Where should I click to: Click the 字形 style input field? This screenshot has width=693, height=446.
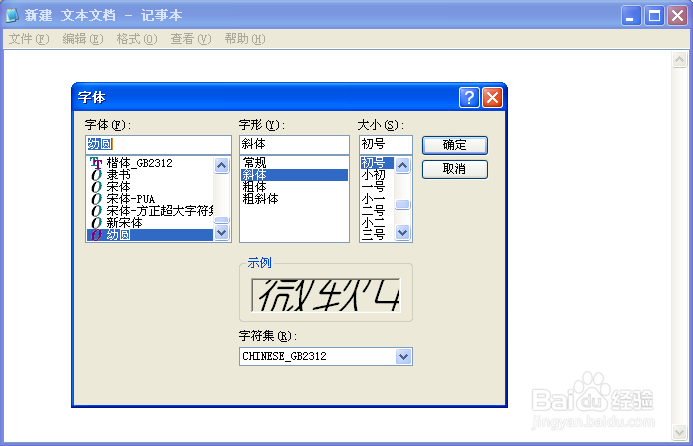[x=294, y=144]
